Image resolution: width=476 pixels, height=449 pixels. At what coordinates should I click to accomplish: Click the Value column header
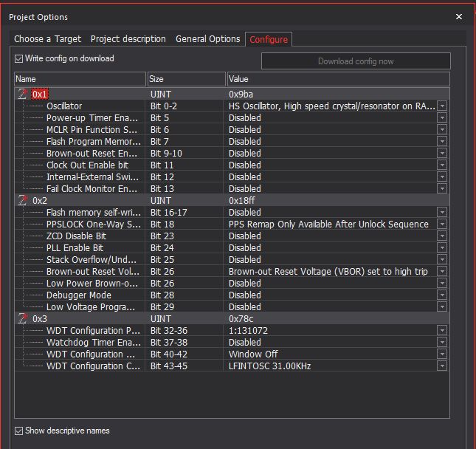[339, 79]
